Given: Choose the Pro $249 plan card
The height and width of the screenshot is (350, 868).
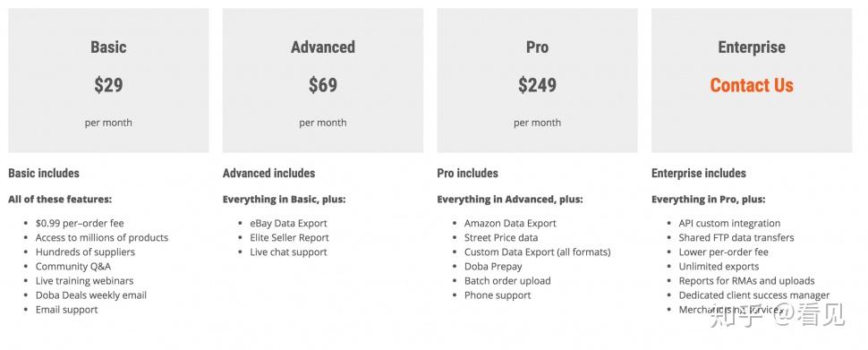Looking at the screenshot, I should [537, 81].
